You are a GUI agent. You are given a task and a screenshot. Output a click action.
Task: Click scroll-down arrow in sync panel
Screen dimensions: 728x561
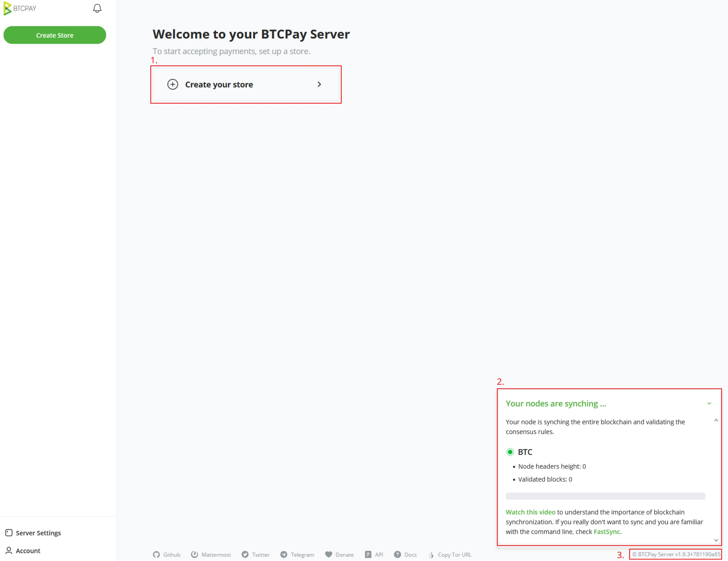tap(716, 540)
